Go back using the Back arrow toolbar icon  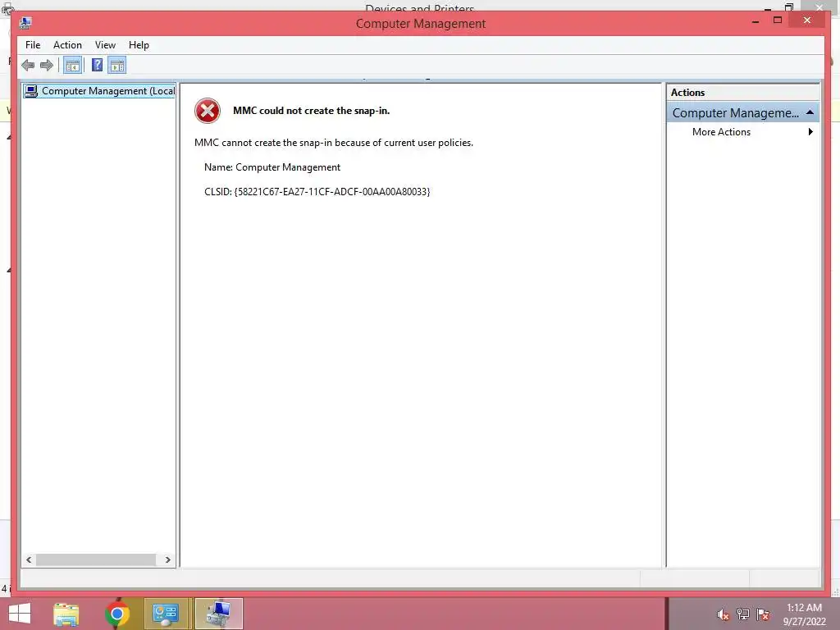tap(28, 66)
